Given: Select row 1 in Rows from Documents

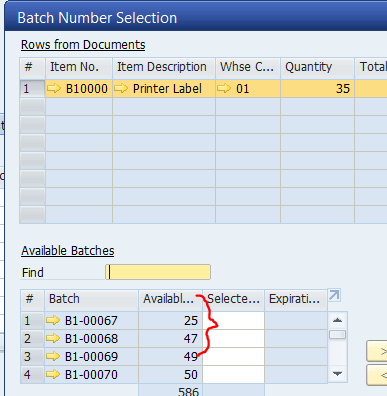Looking at the screenshot, I should [32, 89].
